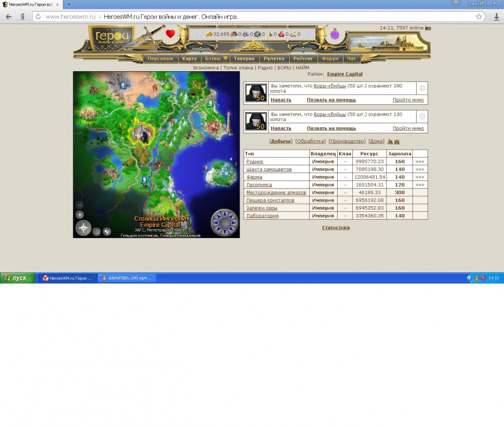Viewport: 504px width, 427px height.
Task: Click the small globe map icon
Action: point(107,231)
